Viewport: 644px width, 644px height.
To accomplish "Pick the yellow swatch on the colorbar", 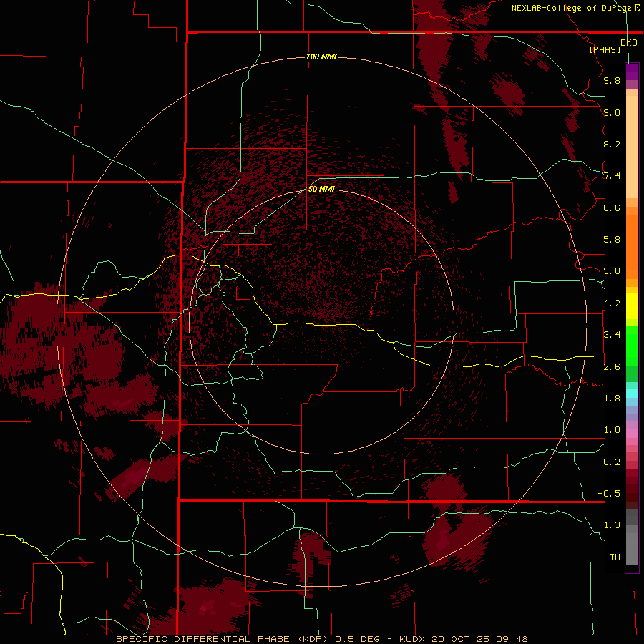I will pyautogui.click(x=632, y=306).
